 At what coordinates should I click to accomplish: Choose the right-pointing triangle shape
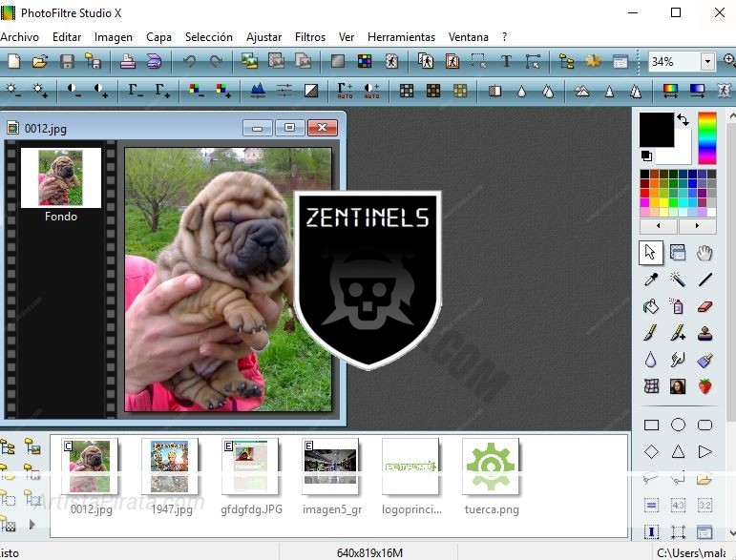click(x=705, y=452)
